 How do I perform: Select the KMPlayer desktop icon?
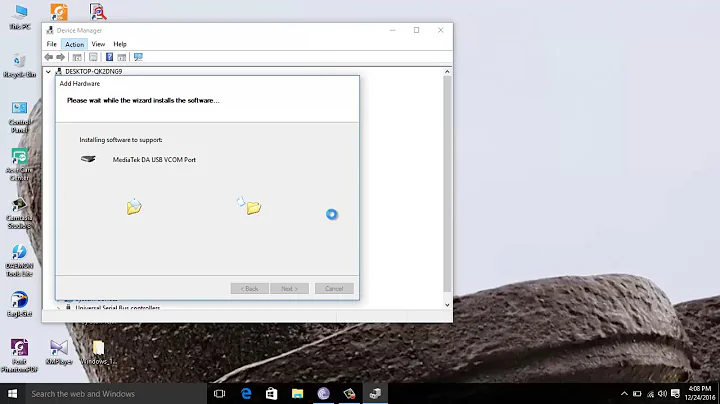[x=59, y=352]
